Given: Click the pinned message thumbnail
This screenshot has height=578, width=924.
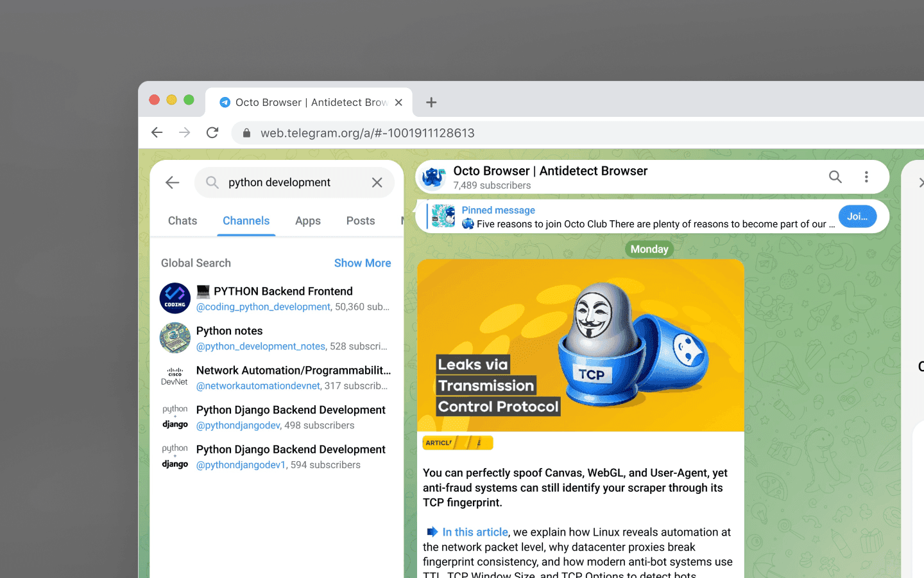Looking at the screenshot, I should 443,216.
